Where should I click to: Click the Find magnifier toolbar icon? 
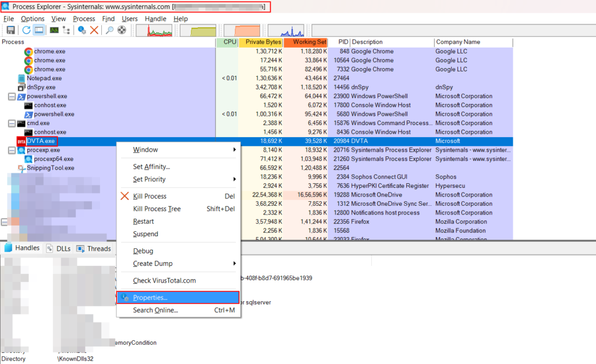[109, 30]
